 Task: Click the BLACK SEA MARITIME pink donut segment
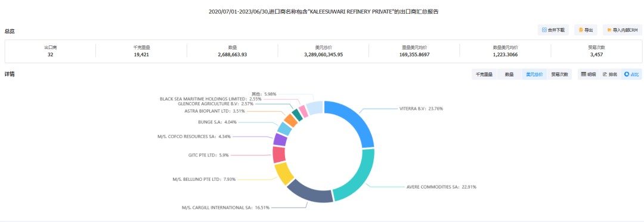[303, 111]
